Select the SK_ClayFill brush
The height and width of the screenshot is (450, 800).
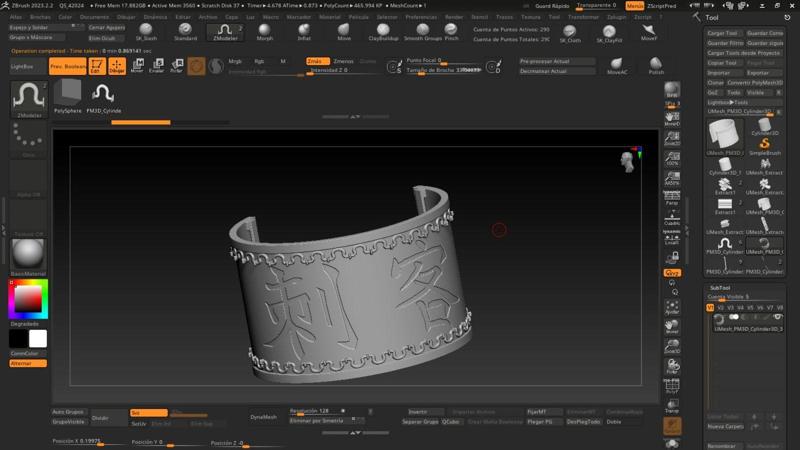(x=609, y=34)
